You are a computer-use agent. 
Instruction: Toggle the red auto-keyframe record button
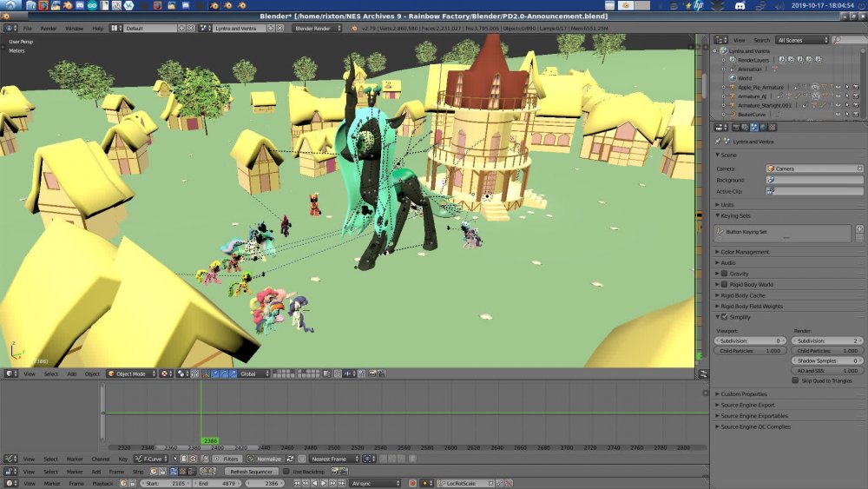pyautogui.click(x=412, y=484)
